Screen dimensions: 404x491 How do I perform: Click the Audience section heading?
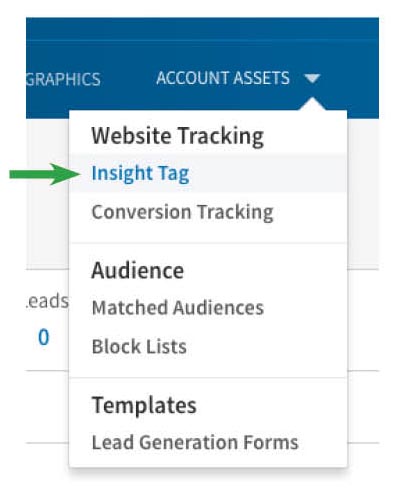point(138,270)
